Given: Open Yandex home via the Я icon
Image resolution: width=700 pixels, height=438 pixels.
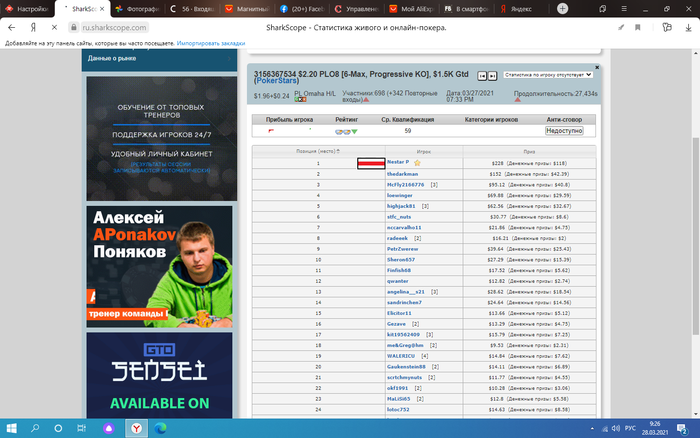Looking at the screenshot, I should coord(33,27).
